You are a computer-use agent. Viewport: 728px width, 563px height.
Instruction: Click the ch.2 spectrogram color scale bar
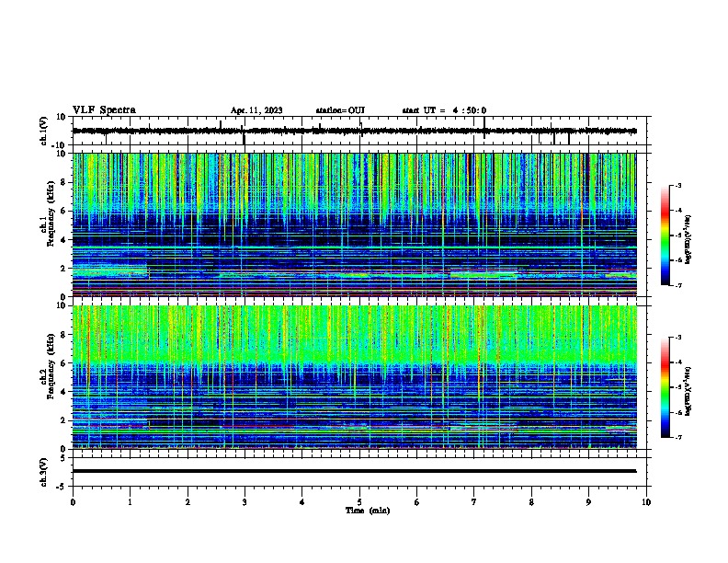pyautogui.click(x=665, y=387)
